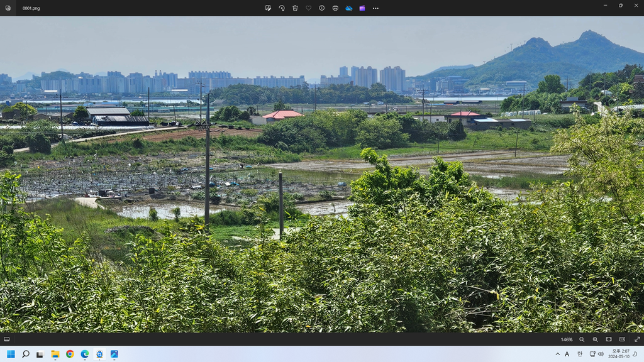Image resolution: width=644 pixels, height=362 pixels.
Task: Show photo at actual size
Action: tap(622, 339)
